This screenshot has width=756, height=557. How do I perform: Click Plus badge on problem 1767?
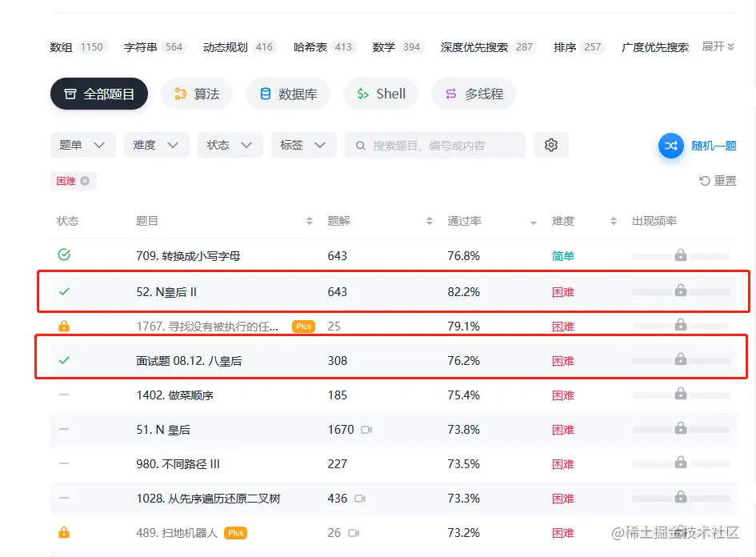[303, 327]
